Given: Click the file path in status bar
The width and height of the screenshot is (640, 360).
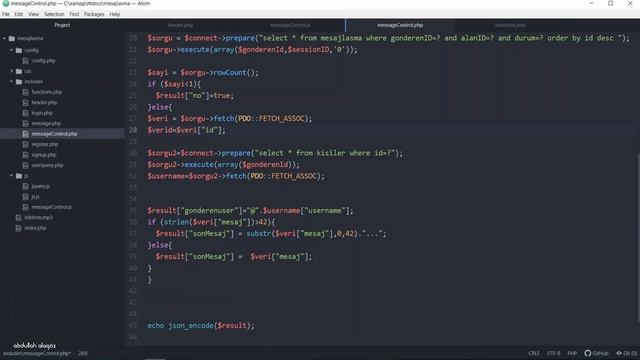Looking at the screenshot, I should [x=37, y=353].
